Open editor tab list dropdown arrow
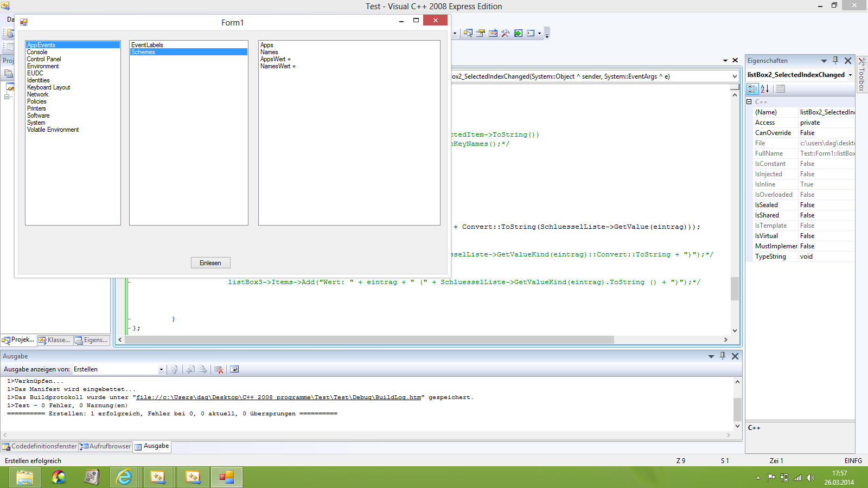Image resolution: width=868 pixels, height=488 pixels. click(x=725, y=61)
